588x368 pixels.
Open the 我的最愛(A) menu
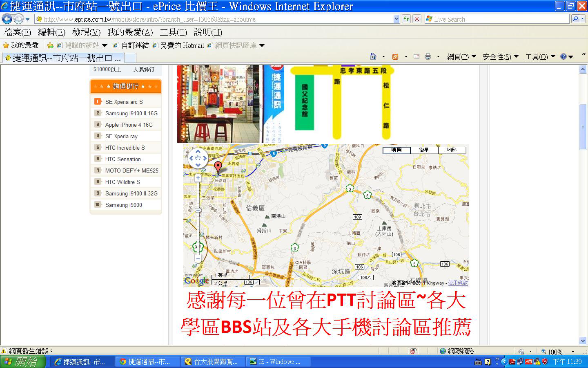tap(130, 32)
